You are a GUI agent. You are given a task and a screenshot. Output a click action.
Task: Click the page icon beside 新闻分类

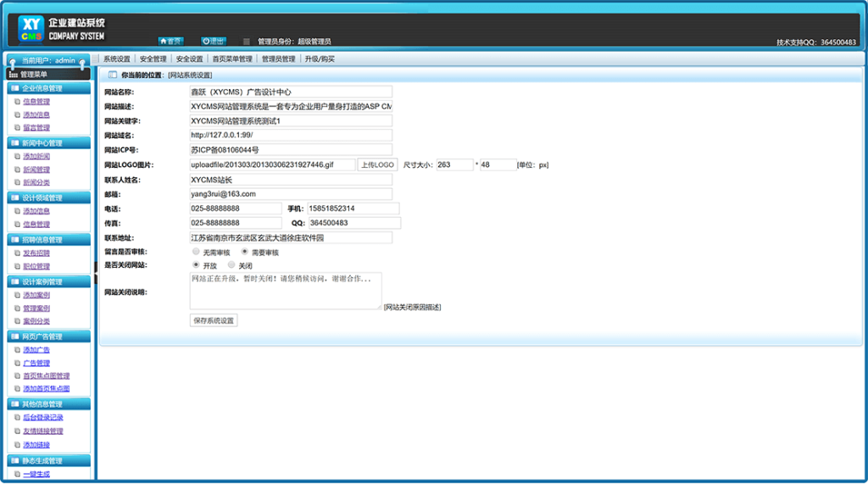point(17,182)
